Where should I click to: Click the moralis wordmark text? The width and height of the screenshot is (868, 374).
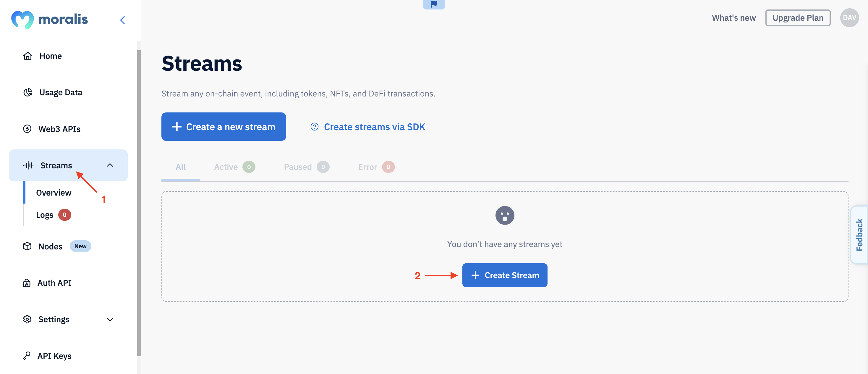(x=63, y=19)
